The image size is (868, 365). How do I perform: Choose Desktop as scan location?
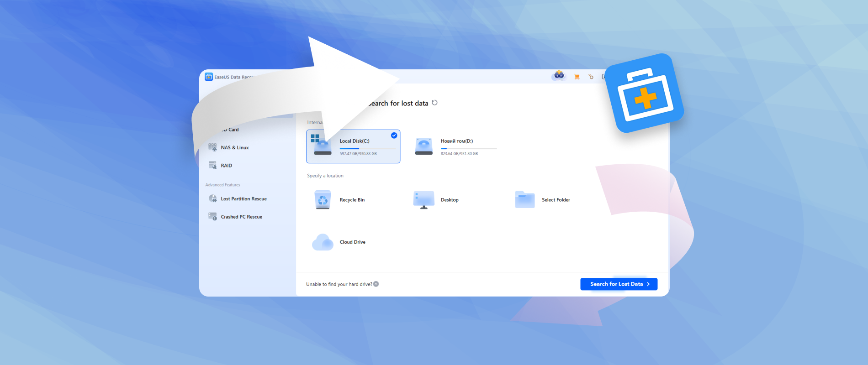click(450, 200)
